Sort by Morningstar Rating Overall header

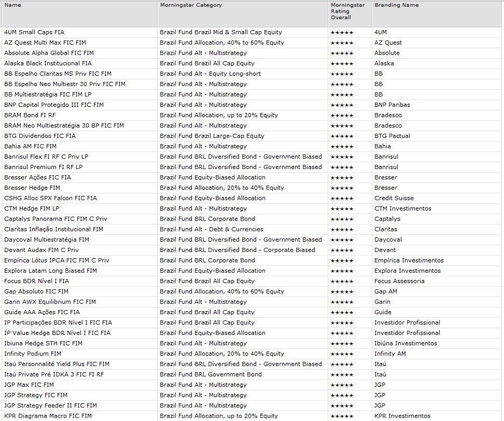[347, 11]
